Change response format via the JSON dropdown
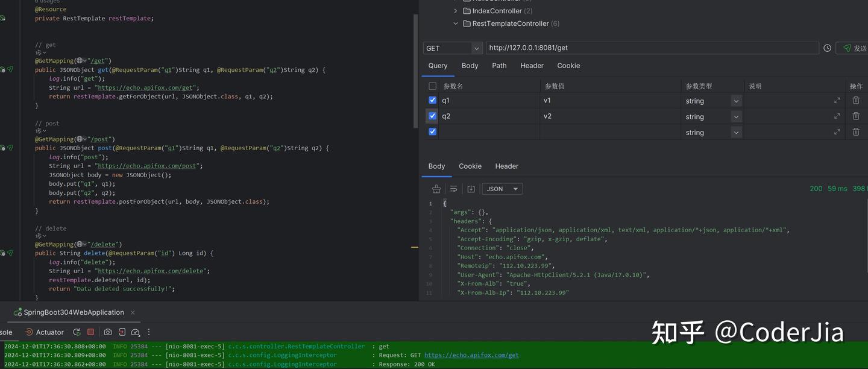This screenshot has height=369, width=868. tap(502, 188)
